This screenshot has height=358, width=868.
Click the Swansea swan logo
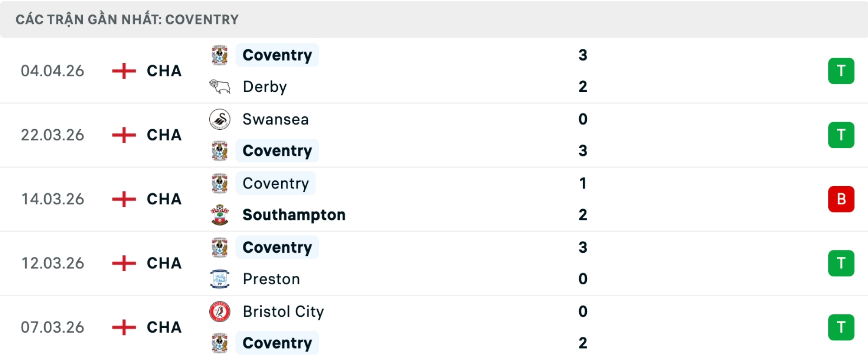220,119
